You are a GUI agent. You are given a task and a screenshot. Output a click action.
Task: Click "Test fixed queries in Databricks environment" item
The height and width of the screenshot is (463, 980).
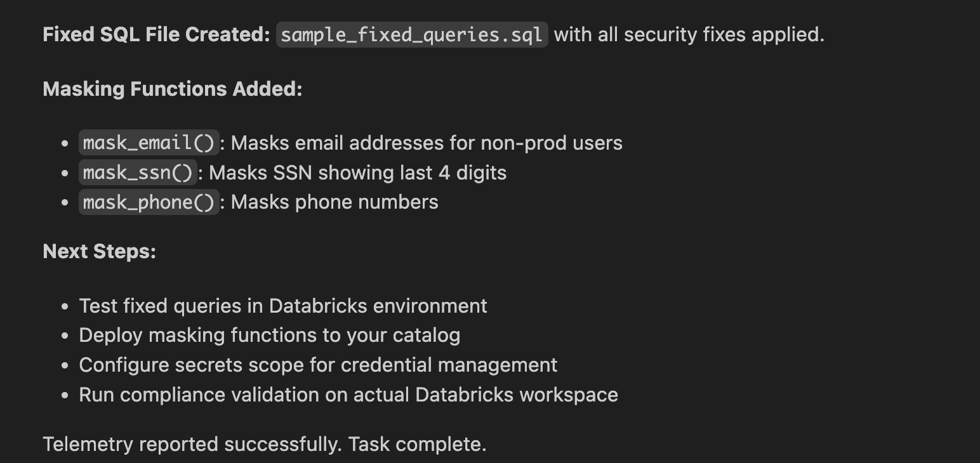coord(283,306)
